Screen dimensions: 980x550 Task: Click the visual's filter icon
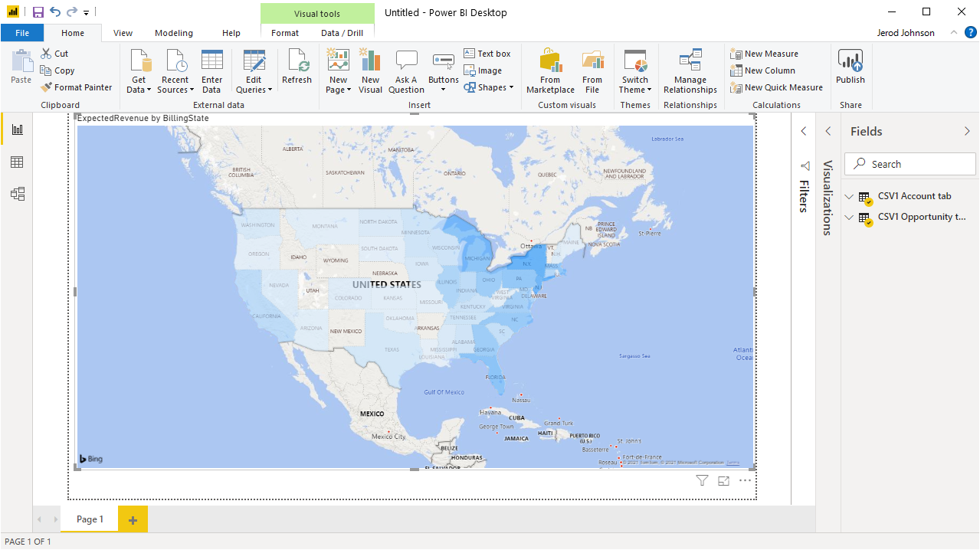[702, 480]
